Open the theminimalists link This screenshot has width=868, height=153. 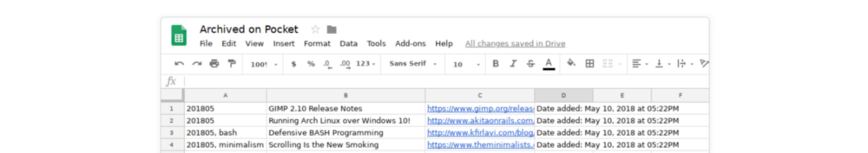coord(480,145)
